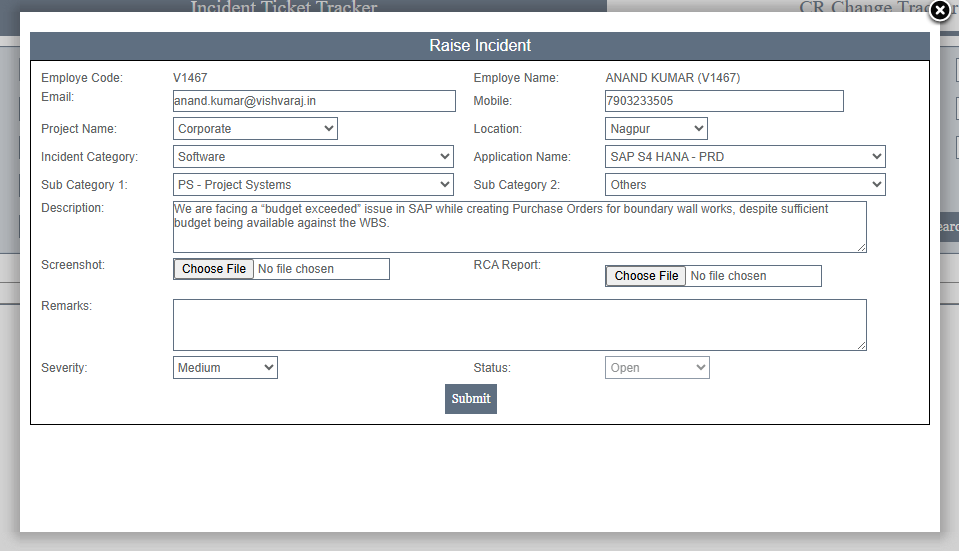Click the Submit button
The height and width of the screenshot is (551, 959).
pos(470,399)
